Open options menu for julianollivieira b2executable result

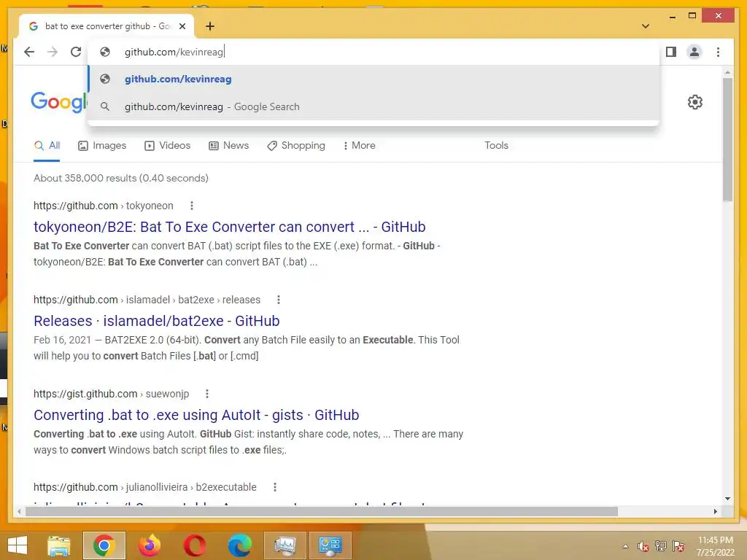click(274, 487)
